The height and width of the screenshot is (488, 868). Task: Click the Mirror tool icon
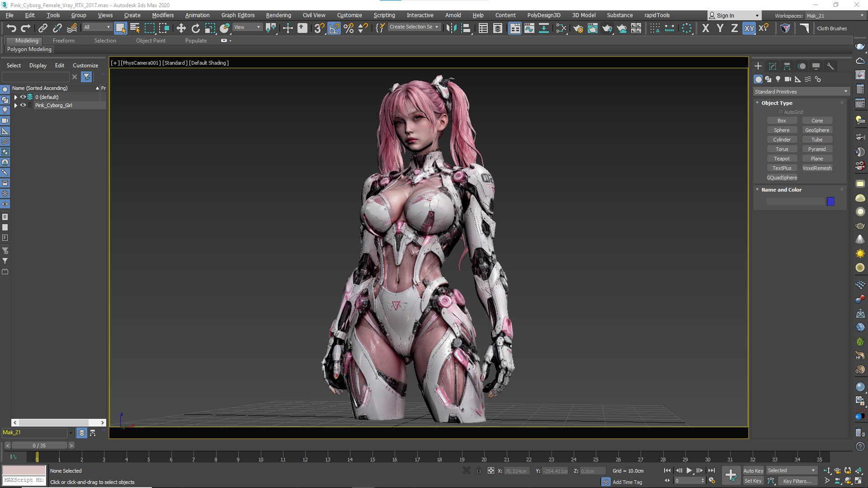click(x=451, y=28)
